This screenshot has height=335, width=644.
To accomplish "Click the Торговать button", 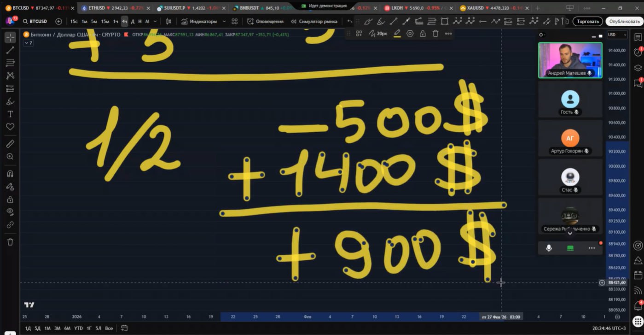I will [x=587, y=21].
